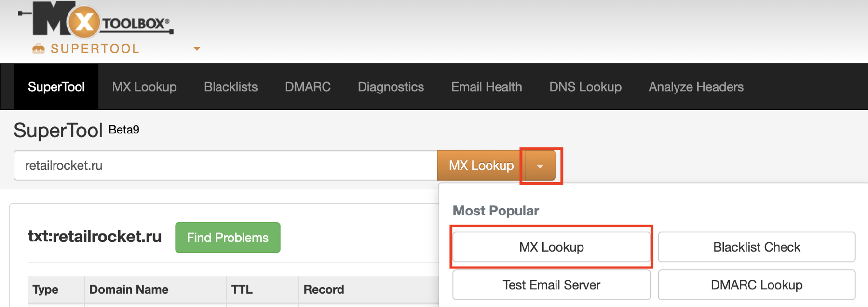Choose Blacklist Check option

tap(757, 247)
